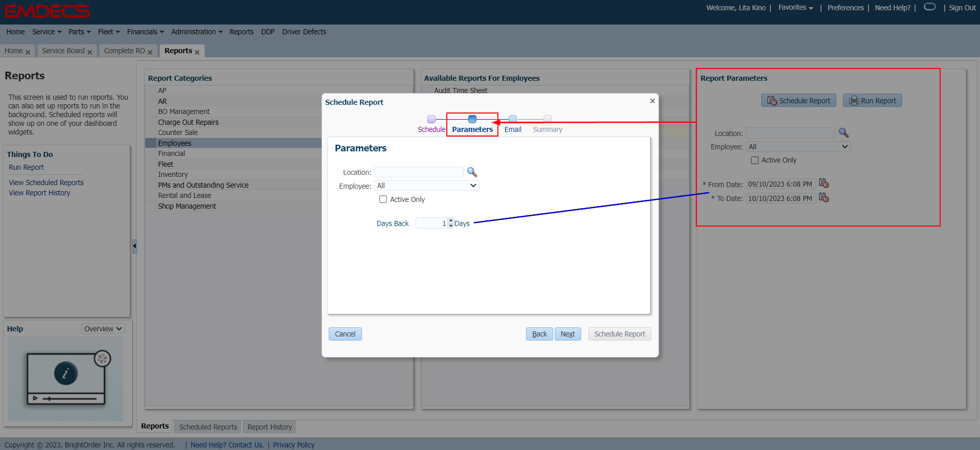Increase the Days Back spinner value
The width and height of the screenshot is (980, 450).
click(450, 221)
